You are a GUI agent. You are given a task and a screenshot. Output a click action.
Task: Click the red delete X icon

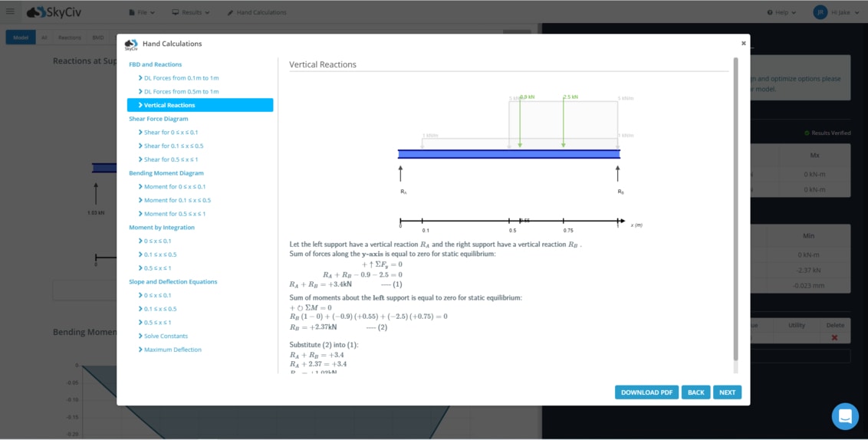pyautogui.click(x=834, y=338)
